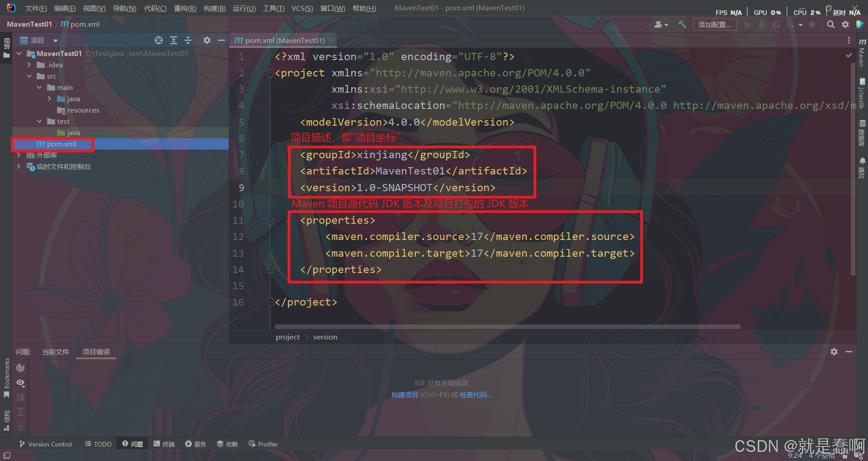Image resolution: width=868 pixels, height=461 pixels.
Task: Open the 终端 terminal tool window
Action: 164,444
